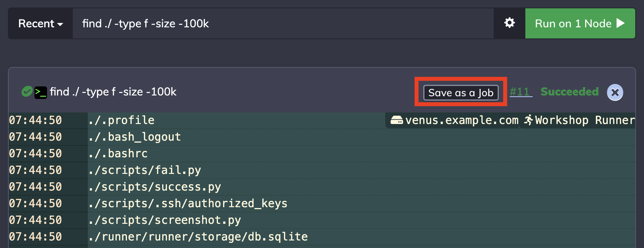This screenshot has height=248, width=644.
Task: Click the venus.example.com node icon
Action: click(397, 120)
